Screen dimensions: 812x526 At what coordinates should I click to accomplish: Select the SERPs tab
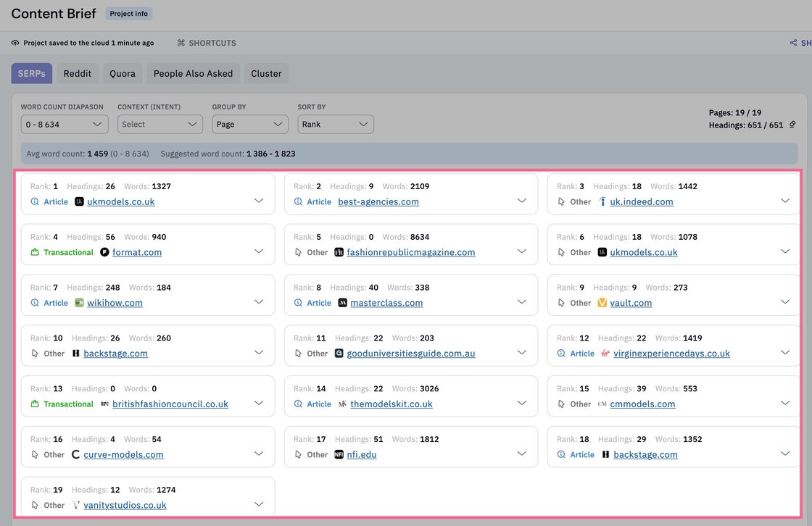[32, 73]
